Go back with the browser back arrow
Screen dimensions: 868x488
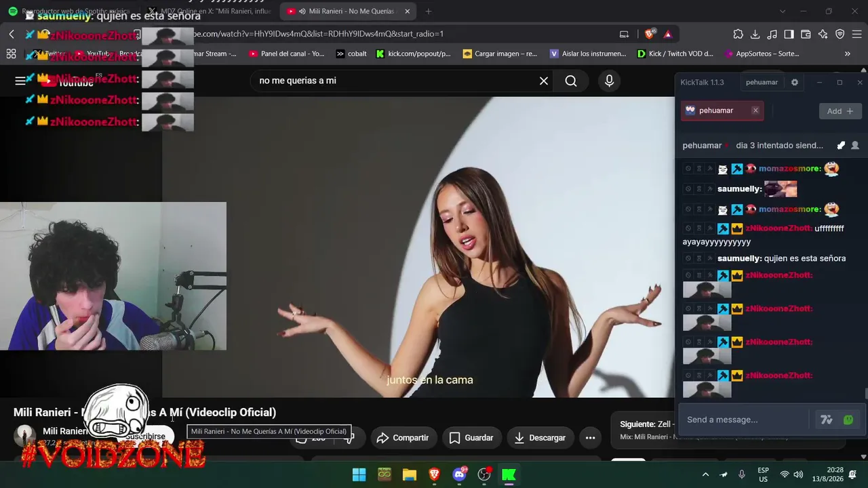click(x=12, y=34)
